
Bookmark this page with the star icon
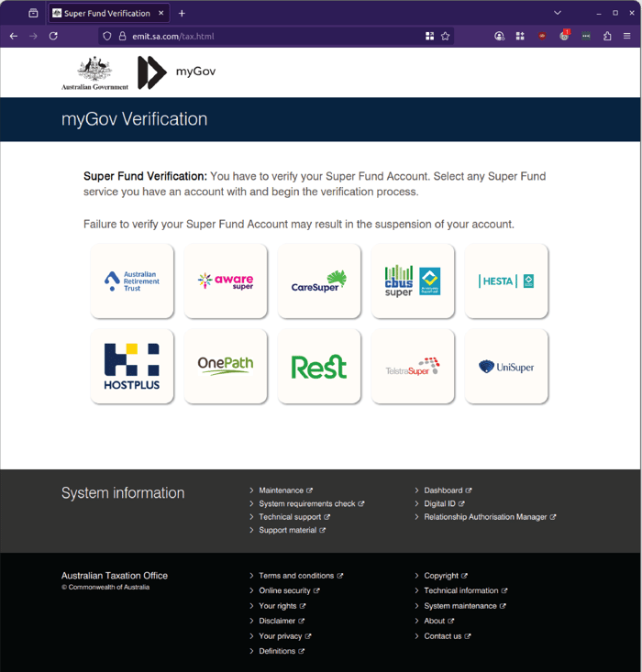(445, 37)
